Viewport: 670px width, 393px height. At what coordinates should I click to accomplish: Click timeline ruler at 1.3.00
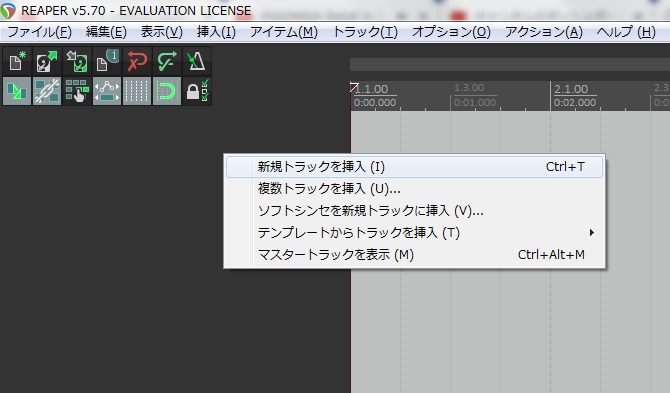point(469,88)
